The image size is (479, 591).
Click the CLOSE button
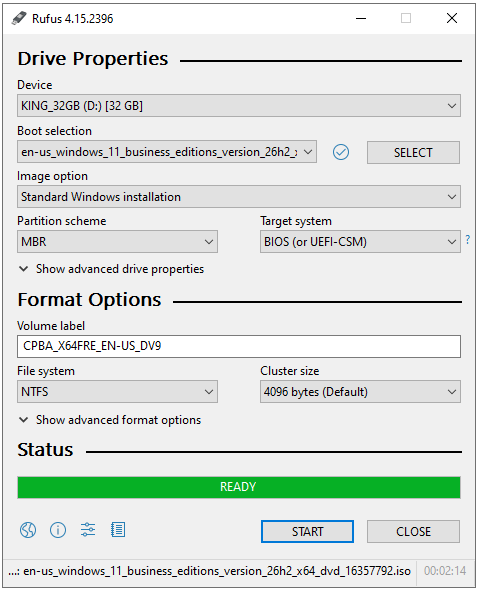[x=413, y=531]
